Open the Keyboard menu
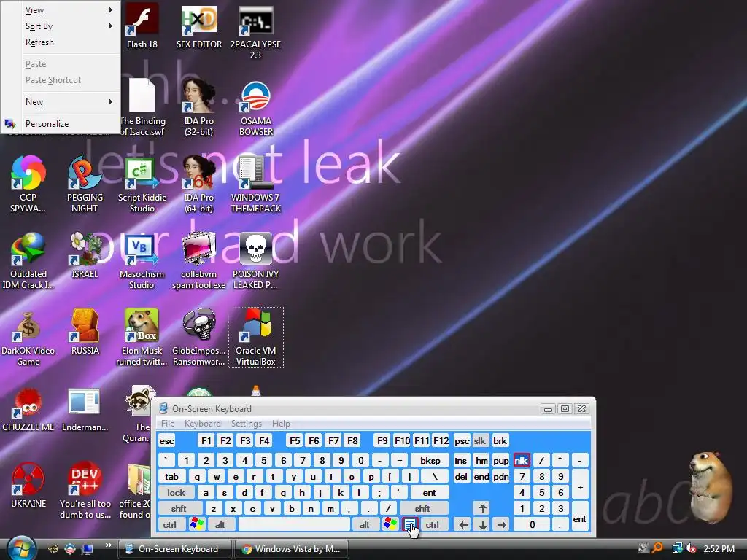The image size is (747, 560). (x=203, y=424)
